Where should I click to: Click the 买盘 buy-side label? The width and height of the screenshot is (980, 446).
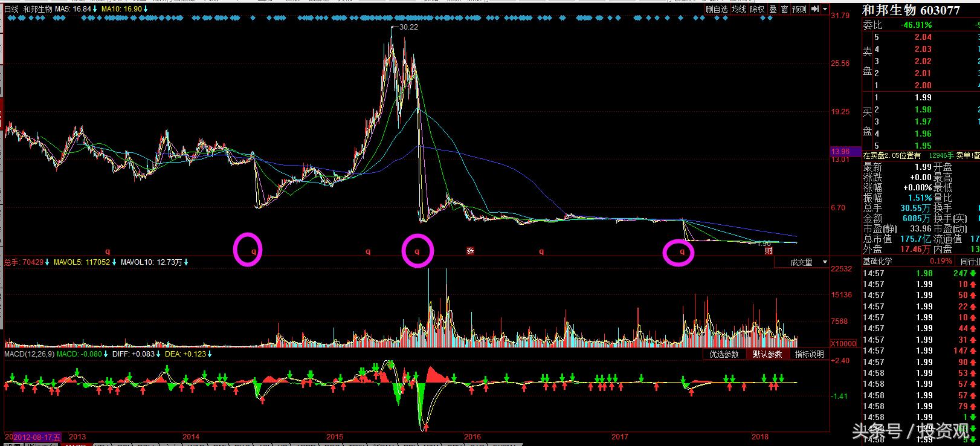coord(868,121)
